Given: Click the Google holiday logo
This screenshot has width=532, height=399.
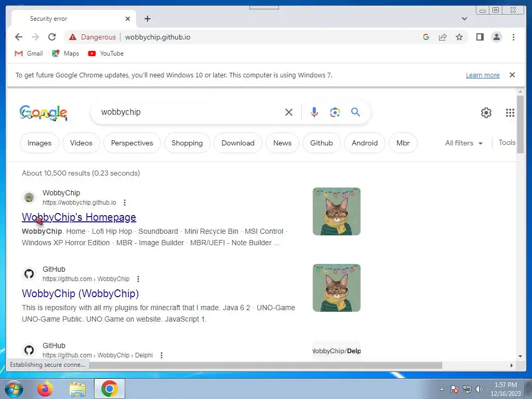Looking at the screenshot, I should pyautogui.click(x=44, y=113).
